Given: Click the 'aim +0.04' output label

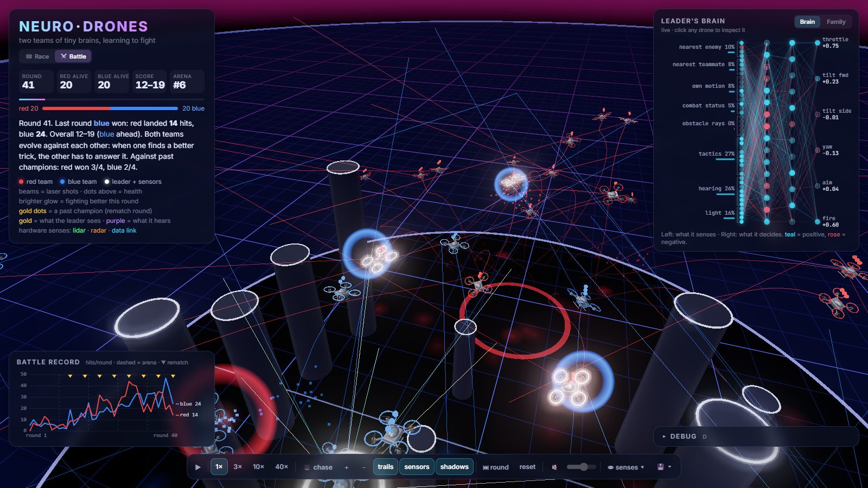Looking at the screenshot, I should tap(831, 186).
